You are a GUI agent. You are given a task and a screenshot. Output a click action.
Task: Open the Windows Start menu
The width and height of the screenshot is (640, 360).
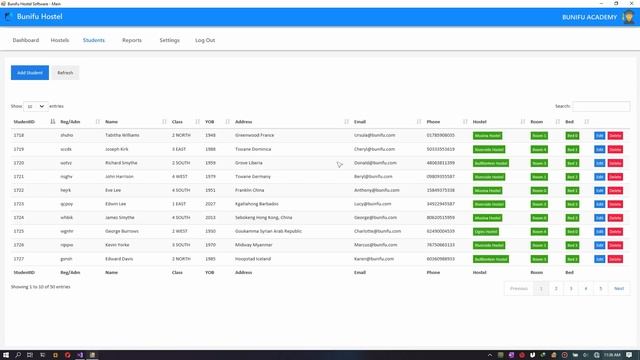click(x=6, y=355)
